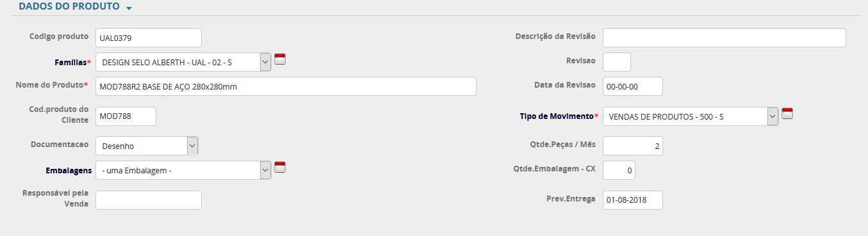Open the icon beside Embalagens dropdown

tap(280, 168)
